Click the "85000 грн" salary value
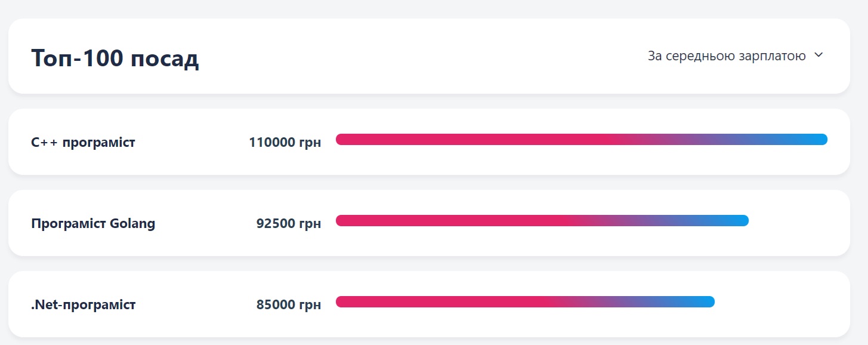The height and width of the screenshot is (345, 868). click(288, 305)
